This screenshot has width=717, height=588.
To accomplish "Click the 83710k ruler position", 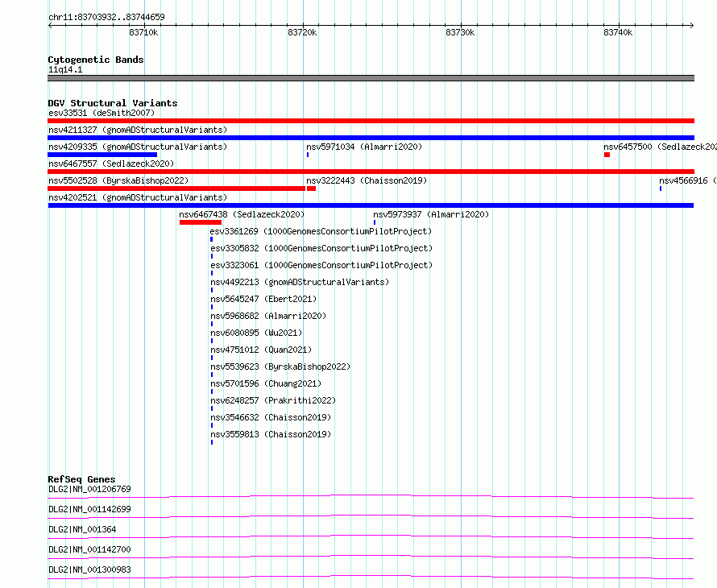I will pos(143,32).
